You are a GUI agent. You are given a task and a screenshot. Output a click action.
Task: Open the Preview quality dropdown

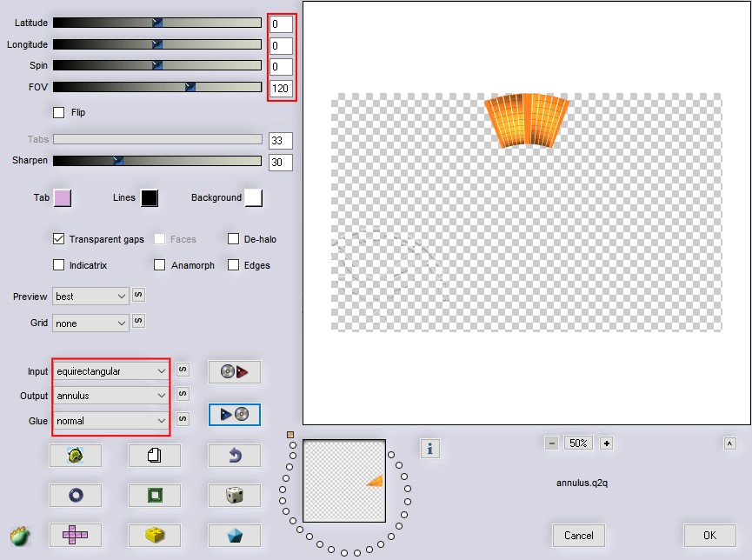pos(90,297)
